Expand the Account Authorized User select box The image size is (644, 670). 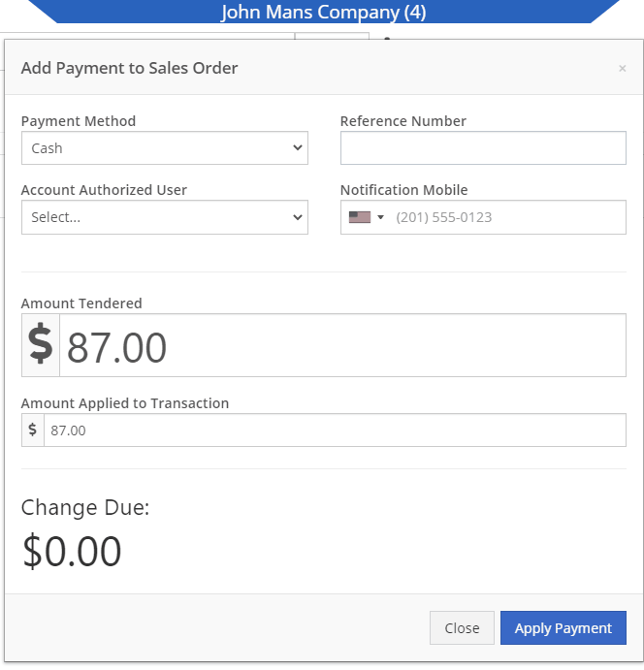tap(165, 217)
